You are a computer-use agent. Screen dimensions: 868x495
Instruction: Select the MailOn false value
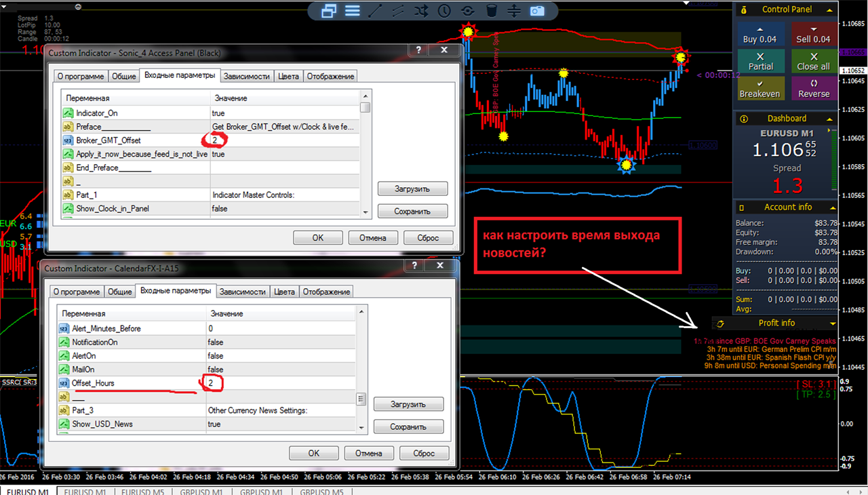click(281, 370)
